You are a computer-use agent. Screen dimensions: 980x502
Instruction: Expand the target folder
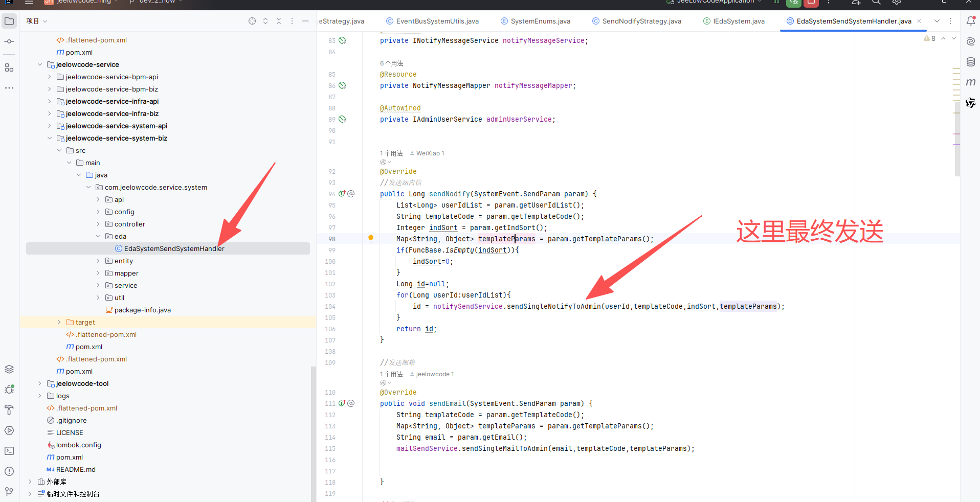click(59, 322)
